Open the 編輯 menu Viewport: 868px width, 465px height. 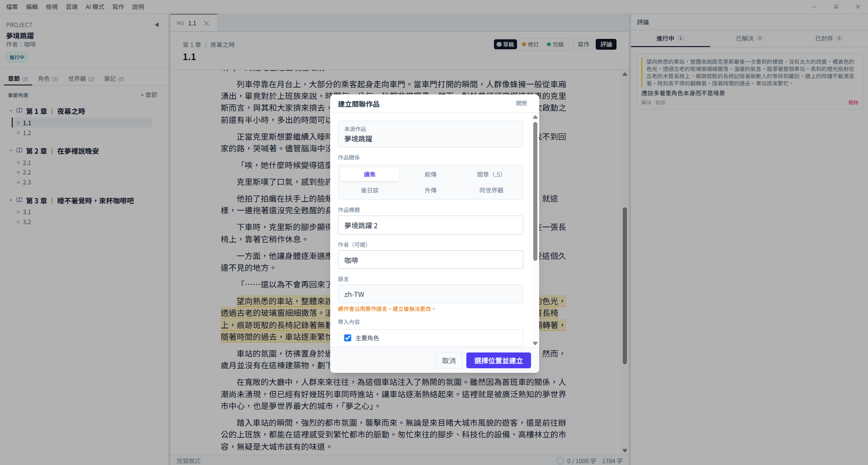[32, 7]
